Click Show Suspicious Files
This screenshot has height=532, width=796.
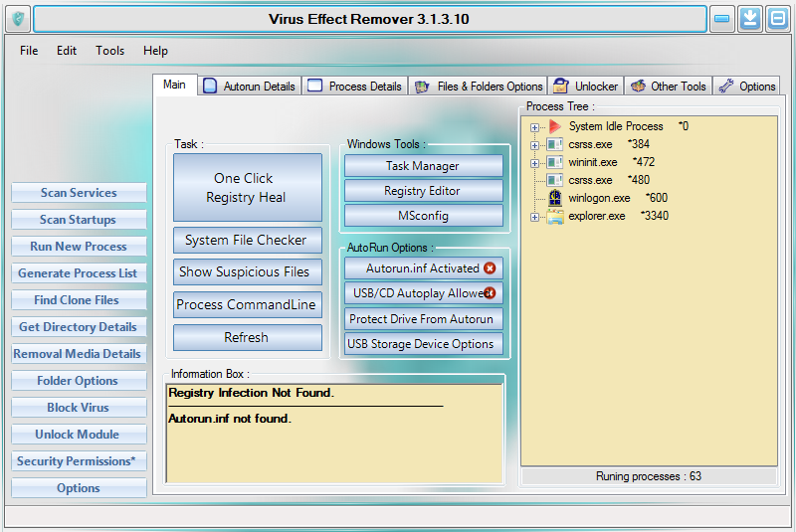pyautogui.click(x=248, y=272)
